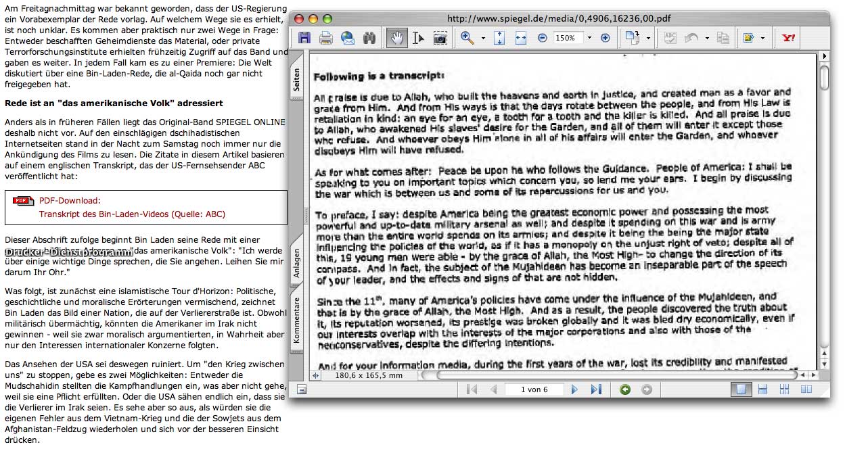The image size is (868, 451).
Task: Print the PDF with the printer icon
Action: click(x=325, y=39)
